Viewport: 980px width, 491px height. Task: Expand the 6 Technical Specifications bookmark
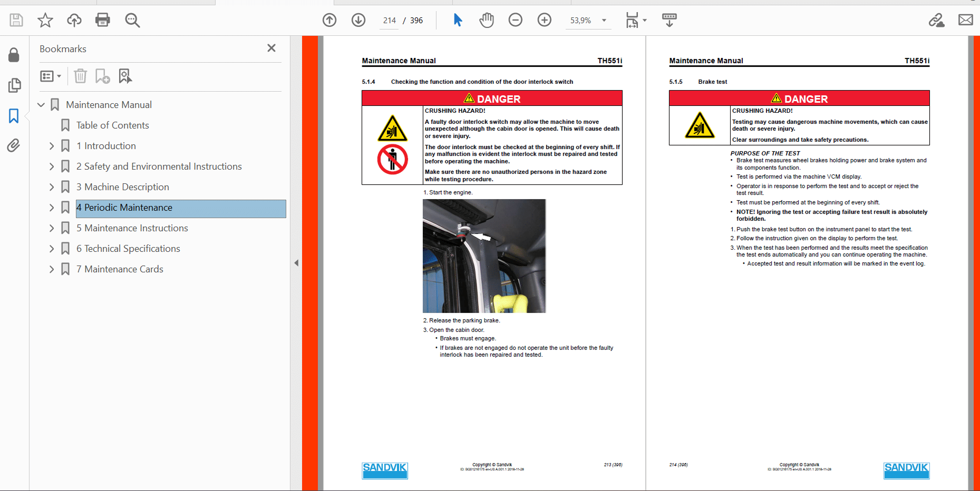[52, 249]
